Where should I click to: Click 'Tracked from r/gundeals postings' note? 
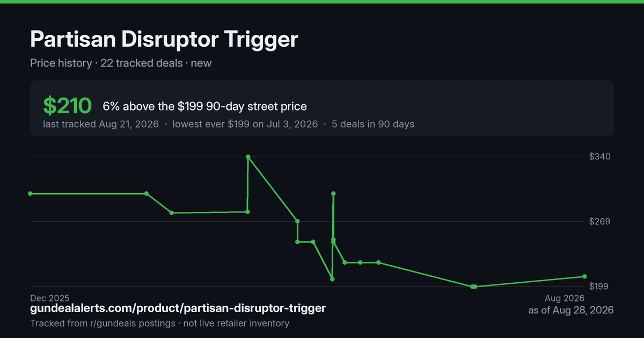(103, 323)
